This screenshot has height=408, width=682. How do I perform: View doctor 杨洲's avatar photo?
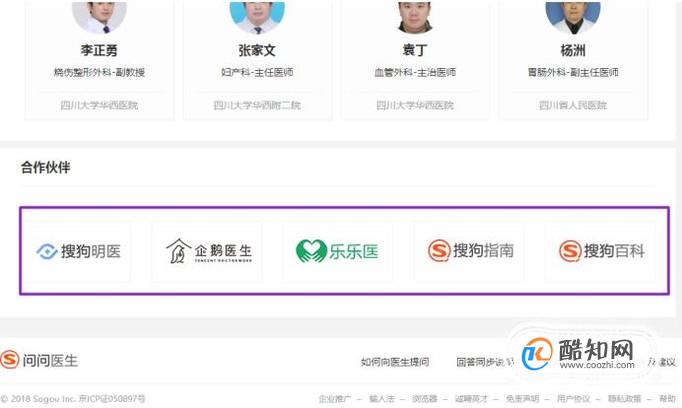[573, 17]
